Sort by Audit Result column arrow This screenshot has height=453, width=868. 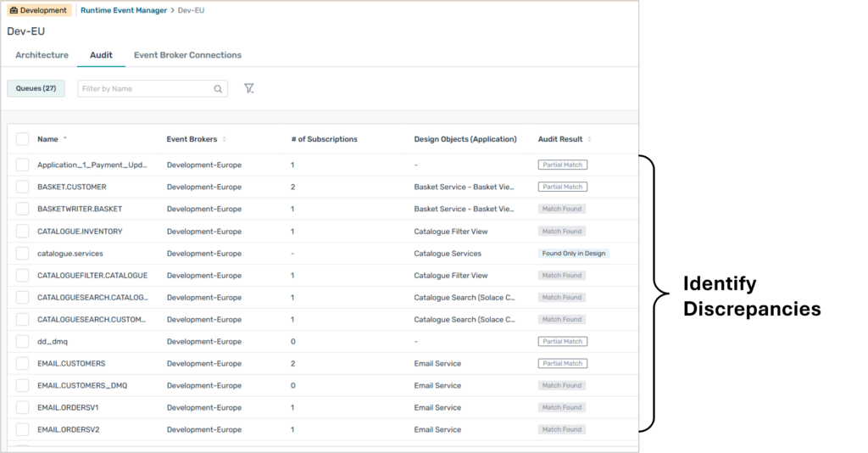589,139
